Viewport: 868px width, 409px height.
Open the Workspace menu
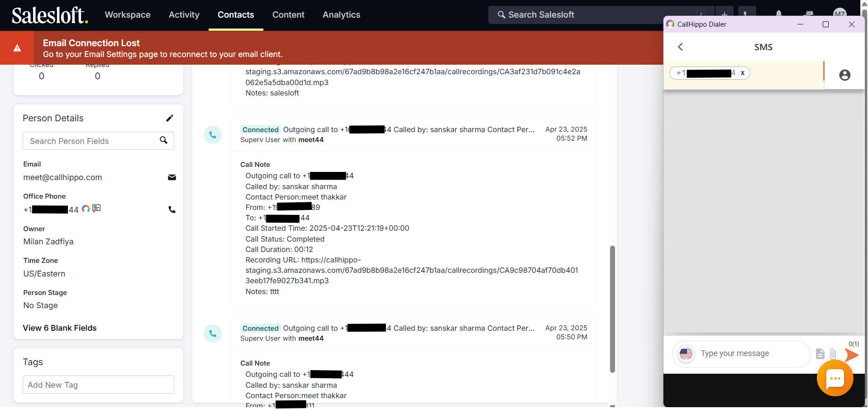(x=128, y=15)
